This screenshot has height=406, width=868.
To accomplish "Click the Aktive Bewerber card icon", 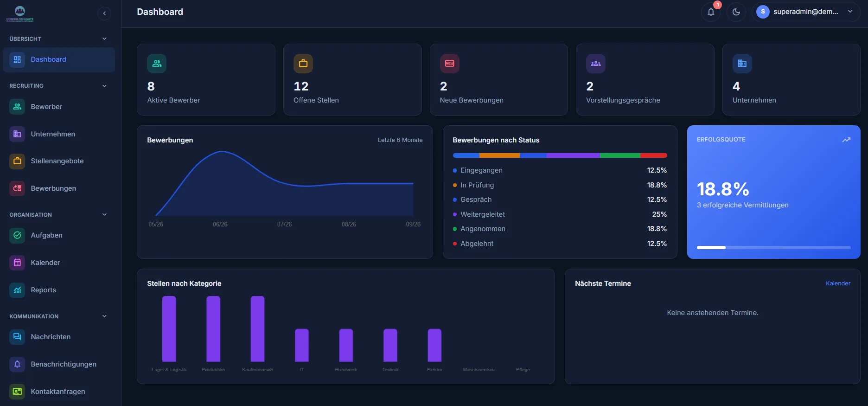I will pos(157,64).
